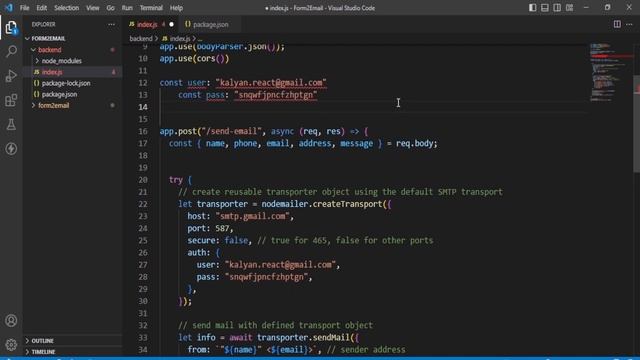Click "app.use(cors())" on line 10

194,59
